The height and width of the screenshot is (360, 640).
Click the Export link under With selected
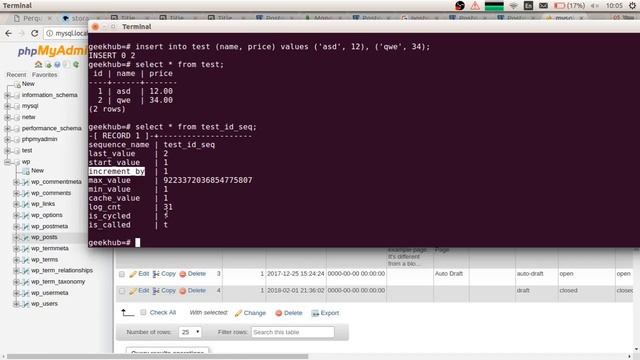(330, 313)
